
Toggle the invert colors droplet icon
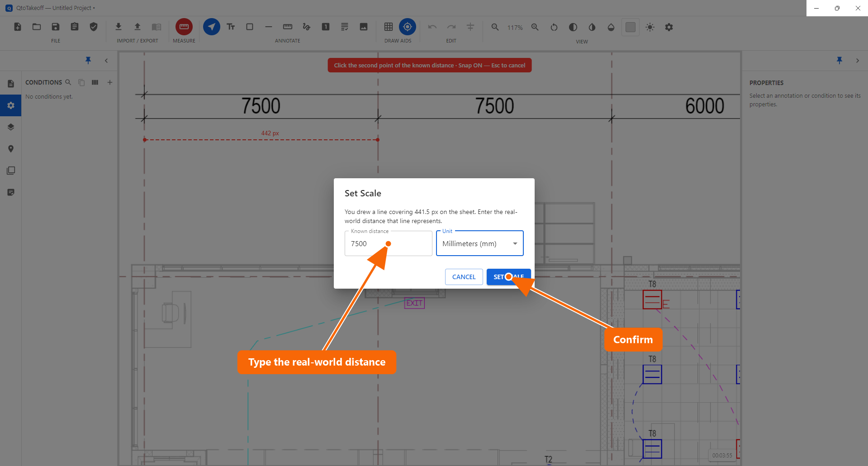point(592,27)
